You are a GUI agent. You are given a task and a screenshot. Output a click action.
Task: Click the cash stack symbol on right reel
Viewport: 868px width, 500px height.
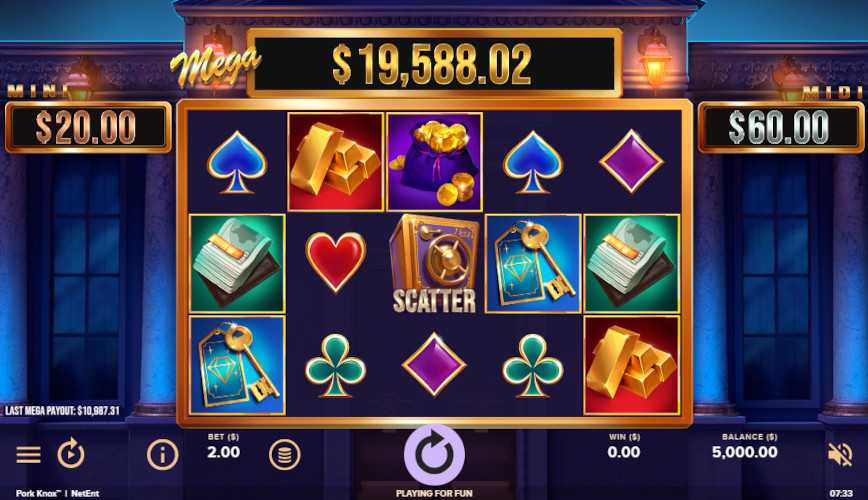(x=632, y=264)
